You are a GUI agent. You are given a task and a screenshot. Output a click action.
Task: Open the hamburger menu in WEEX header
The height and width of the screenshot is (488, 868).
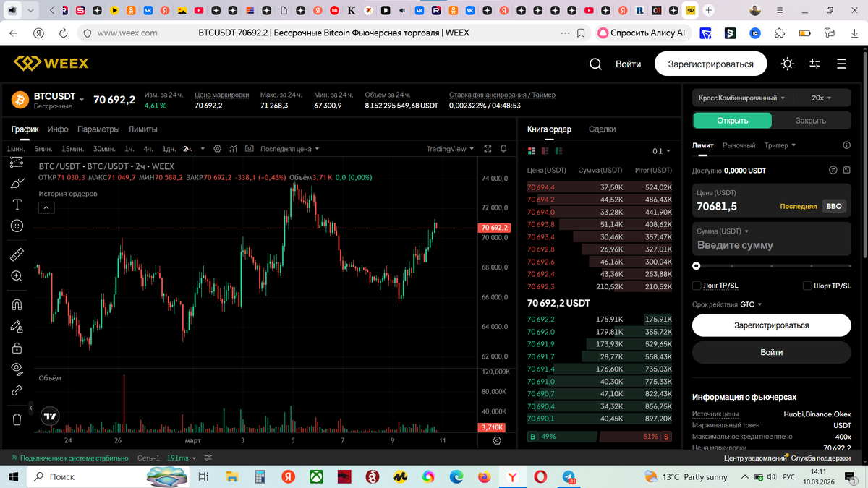click(x=841, y=64)
